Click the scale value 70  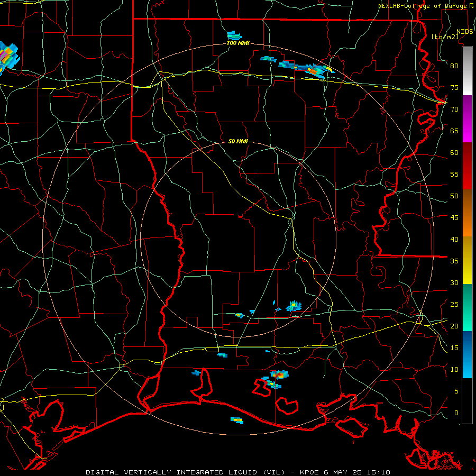(x=454, y=109)
